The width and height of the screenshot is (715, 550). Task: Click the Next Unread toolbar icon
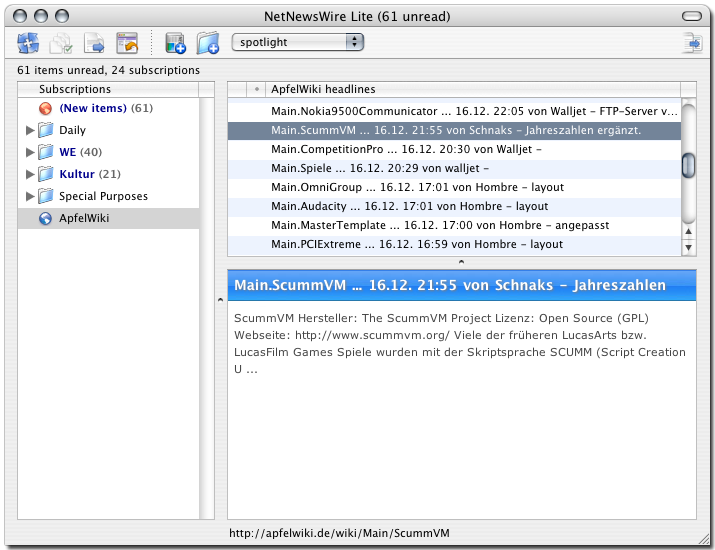94,43
